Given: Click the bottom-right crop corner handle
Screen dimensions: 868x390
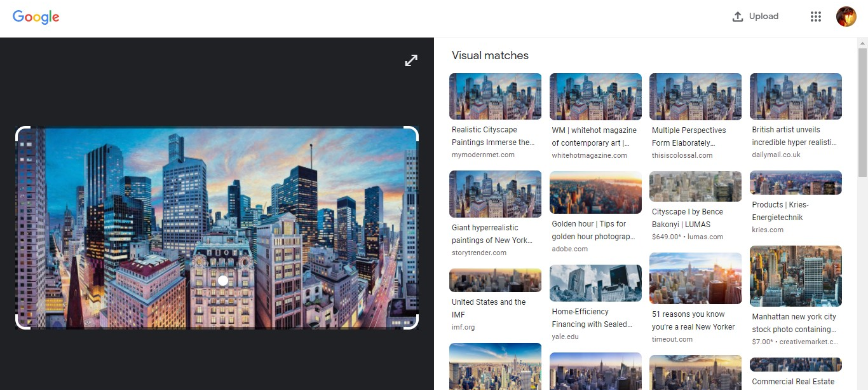Looking at the screenshot, I should click(x=411, y=322).
